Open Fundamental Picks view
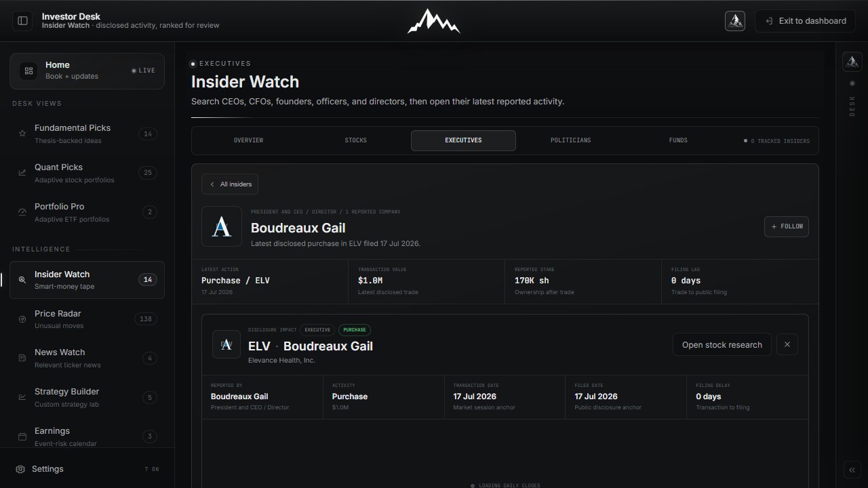This screenshot has width=868, height=488. tap(87, 134)
